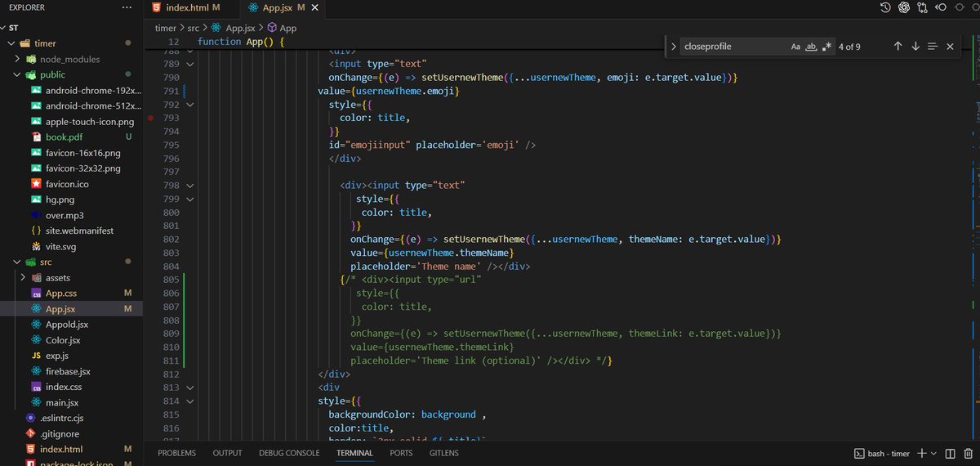
Task: Kill the terminal with trash icon
Action: (968, 453)
